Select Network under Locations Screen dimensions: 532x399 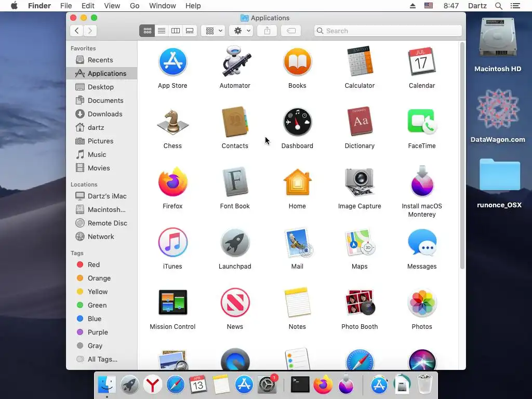click(102, 237)
